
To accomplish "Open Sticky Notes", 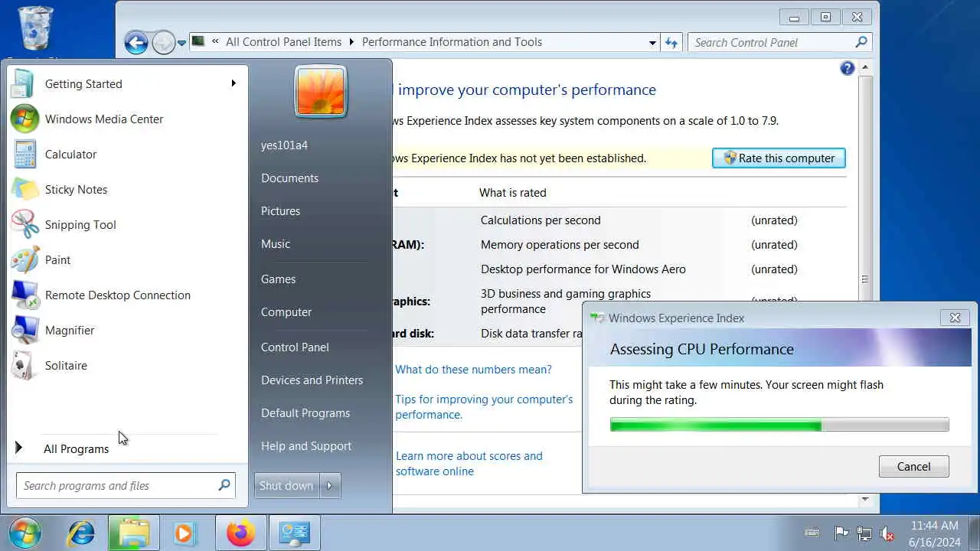I will coord(126,189).
